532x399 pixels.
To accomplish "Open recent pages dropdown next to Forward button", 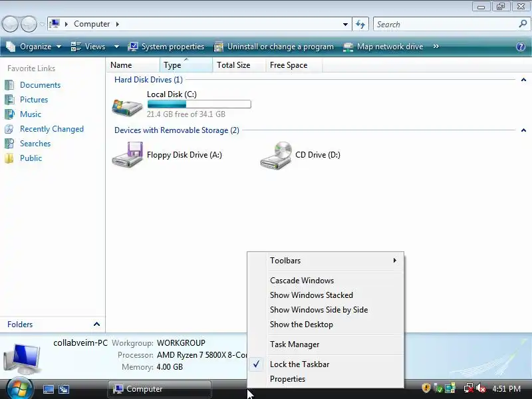I will tap(42, 25).
